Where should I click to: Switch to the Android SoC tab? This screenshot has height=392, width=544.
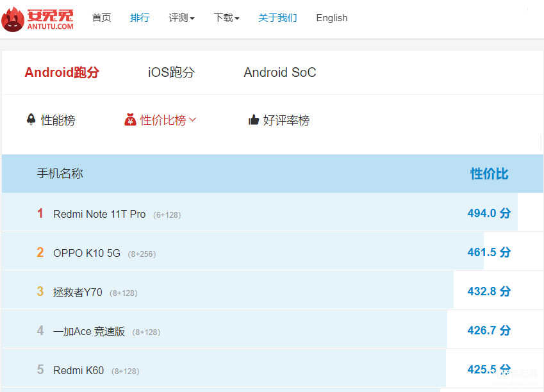(x=279, y=72)
